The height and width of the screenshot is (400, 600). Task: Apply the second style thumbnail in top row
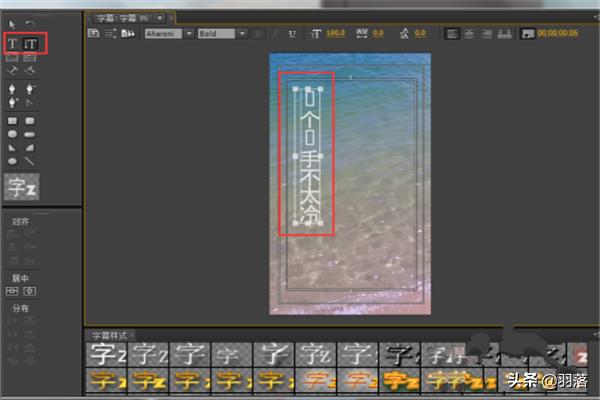click(x=148, y=354)
